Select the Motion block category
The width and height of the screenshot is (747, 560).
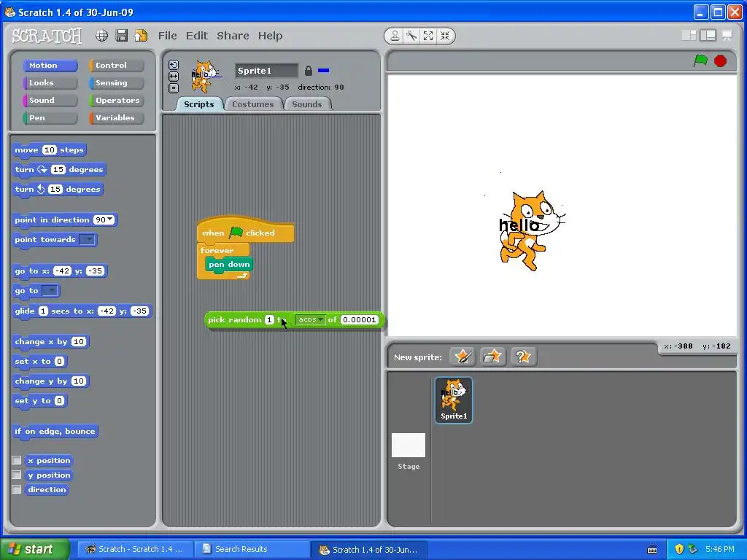(x=50, y=65)
